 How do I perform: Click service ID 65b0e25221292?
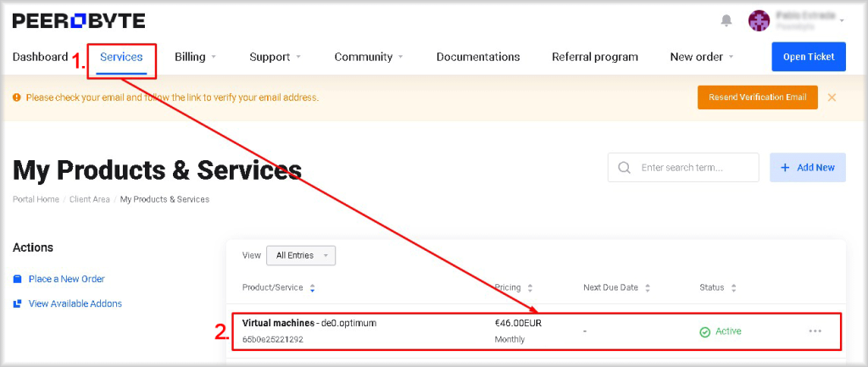point(273,339)
